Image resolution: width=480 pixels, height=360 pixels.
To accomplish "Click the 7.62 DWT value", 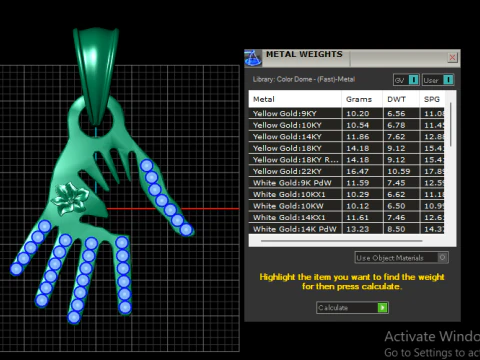I will (396, 137).
